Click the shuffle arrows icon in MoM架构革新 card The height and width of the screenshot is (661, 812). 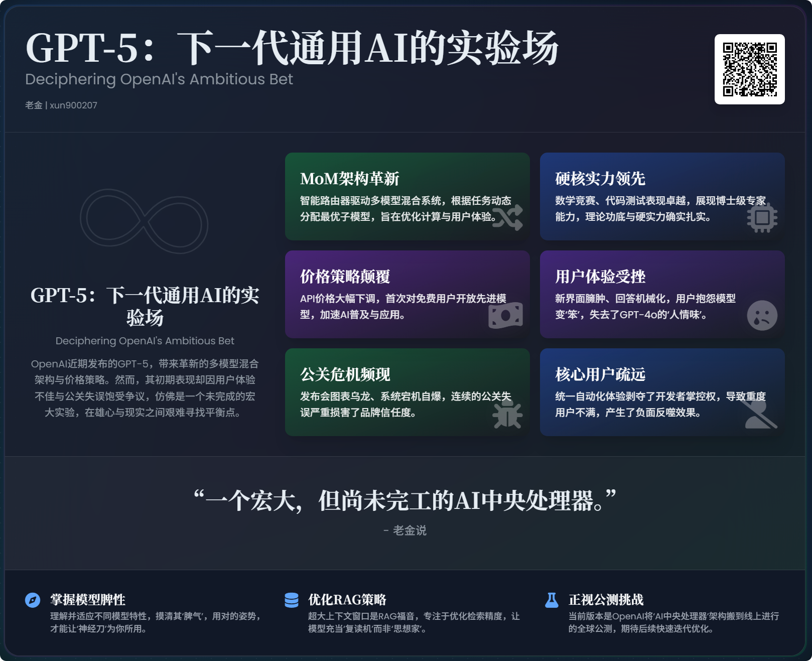(x=507, y=217)
